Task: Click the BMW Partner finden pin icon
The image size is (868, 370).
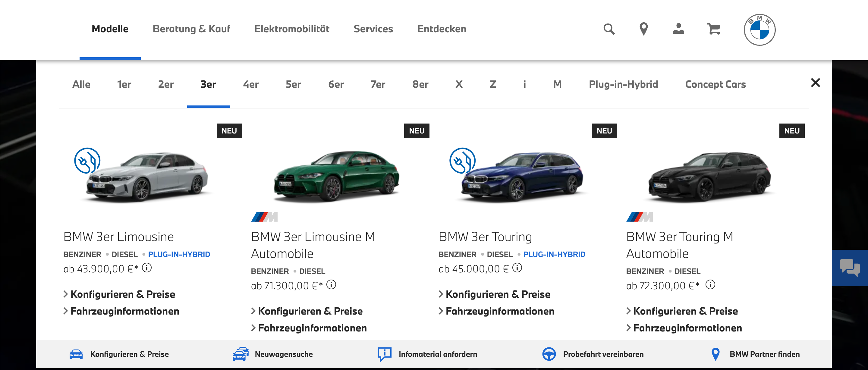Action: (x=715, y=354)
